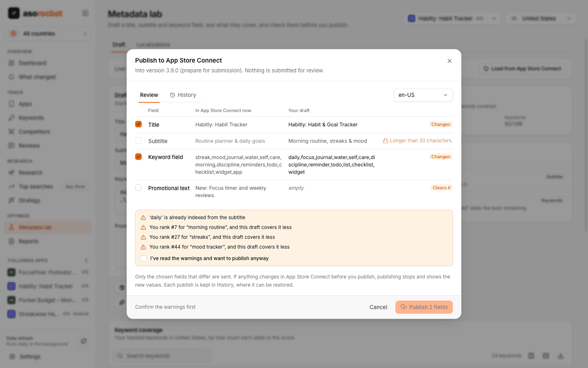Click warning icon for 'daily' already indexed
The height and width of the screenshot is (368, 588).
click(x=143, y=218)
